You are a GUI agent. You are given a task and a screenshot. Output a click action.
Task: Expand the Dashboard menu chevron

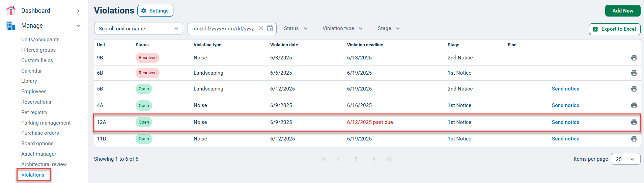(x=78, y=11)
